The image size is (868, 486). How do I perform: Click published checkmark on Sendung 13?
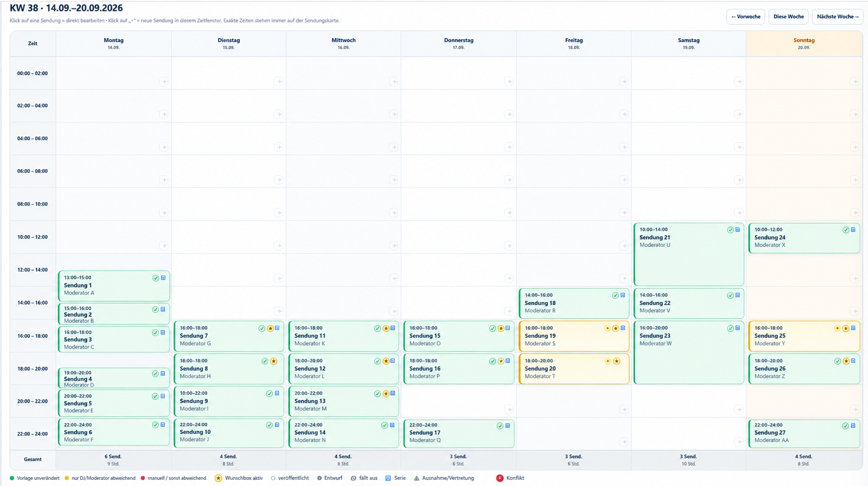(378, 394)
